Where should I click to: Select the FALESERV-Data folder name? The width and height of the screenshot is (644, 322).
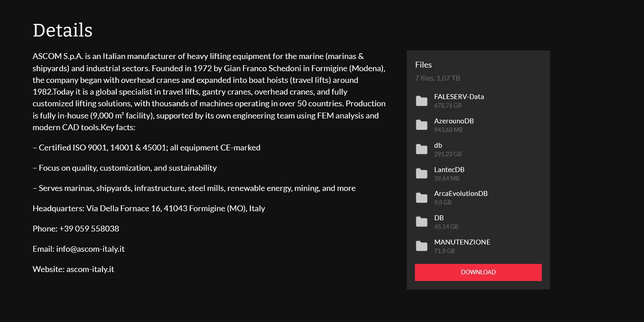tap(459, 96)
